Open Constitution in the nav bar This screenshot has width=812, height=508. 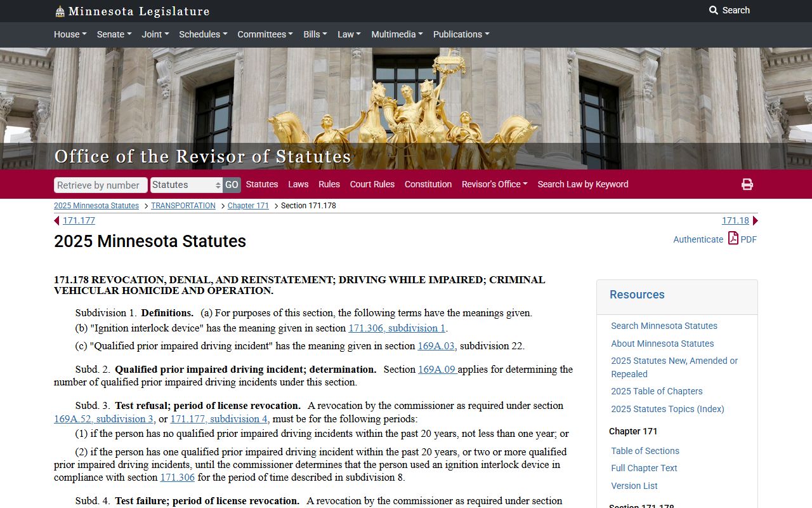tap(428, 184)
